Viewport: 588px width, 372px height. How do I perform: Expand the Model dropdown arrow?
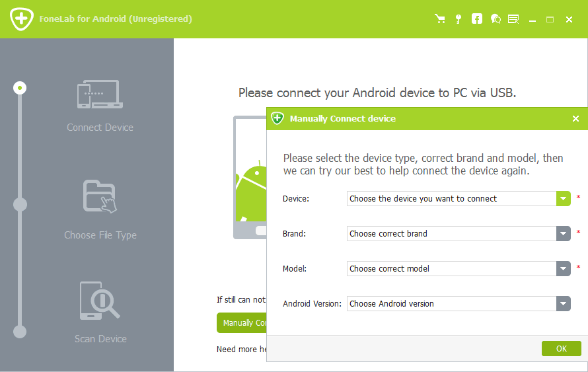pos(564,268)
